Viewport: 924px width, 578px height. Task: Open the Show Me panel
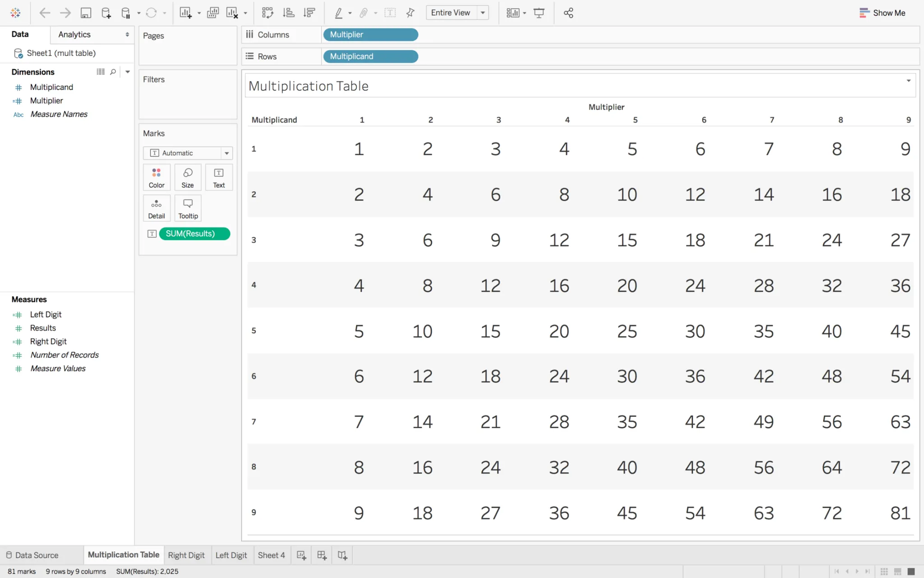click(x=882, y=13)
